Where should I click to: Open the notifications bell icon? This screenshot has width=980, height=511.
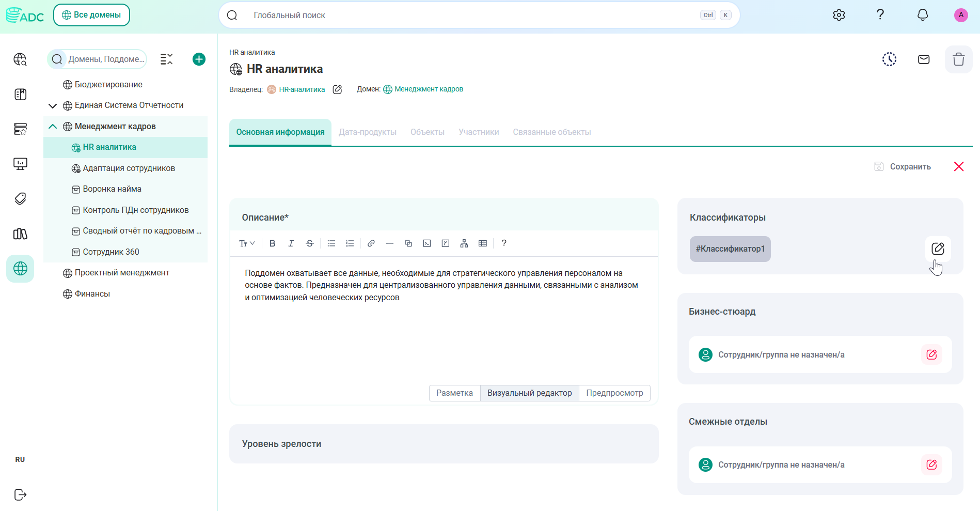pyautogui.click(x=923, y=15)
